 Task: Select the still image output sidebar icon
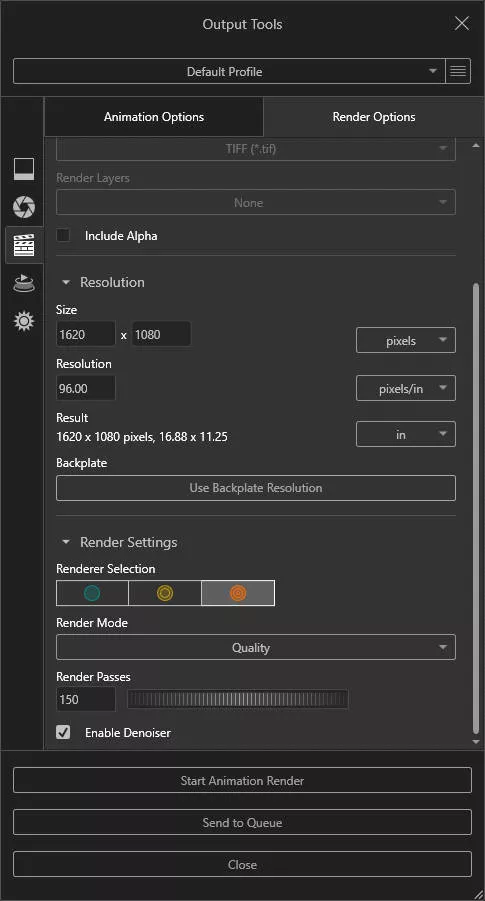pos(24,169)
